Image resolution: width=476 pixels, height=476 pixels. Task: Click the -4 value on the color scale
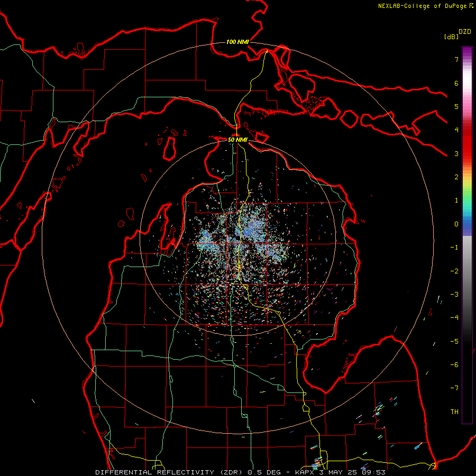pos(454,318)
